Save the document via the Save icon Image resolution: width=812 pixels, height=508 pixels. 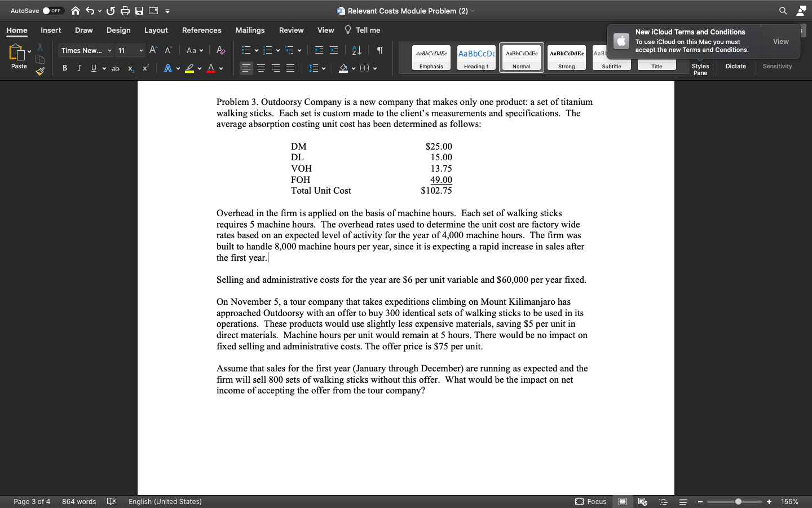point(138,10)
